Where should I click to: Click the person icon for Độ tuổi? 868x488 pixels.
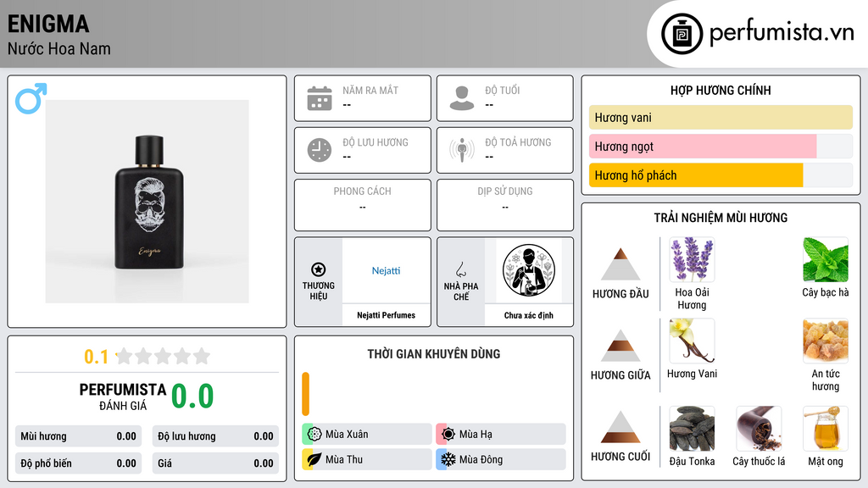point(462,98)
